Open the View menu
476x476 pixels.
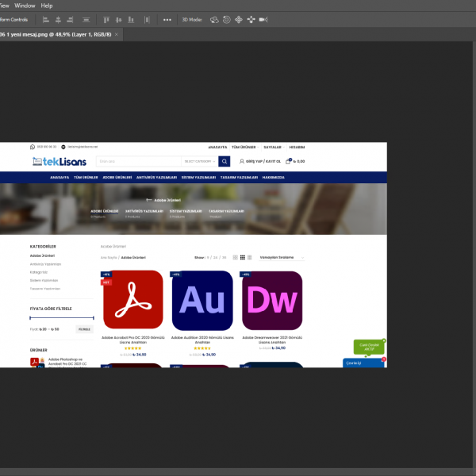(x=4, y=6)
